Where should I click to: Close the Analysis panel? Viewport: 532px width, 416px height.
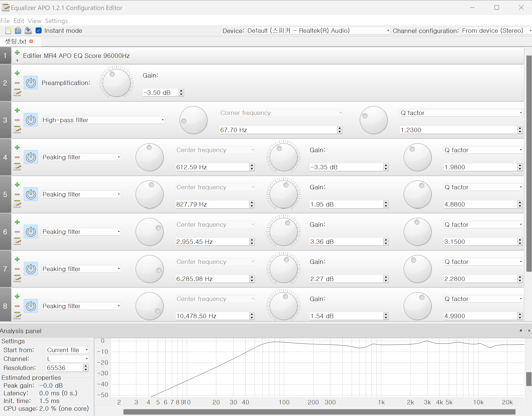coord(529,331)
